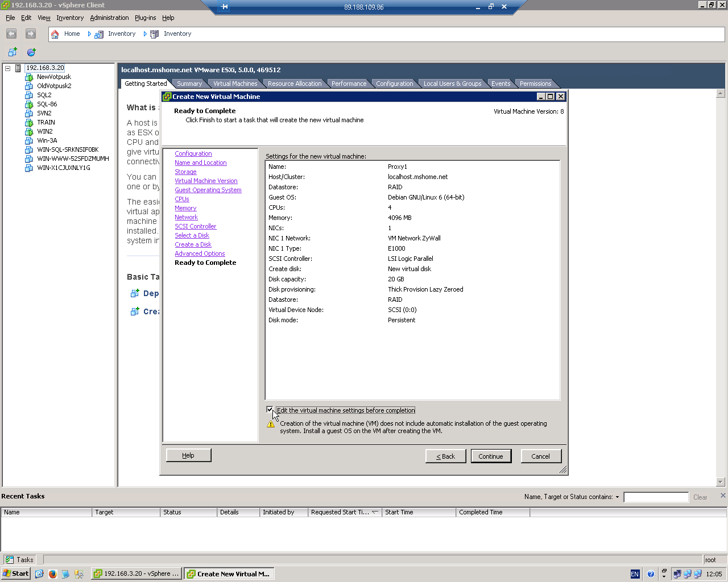Open the Advanced Options wizard step
The height and width of the screenshot is (582, 728).
tap(200, 253)
